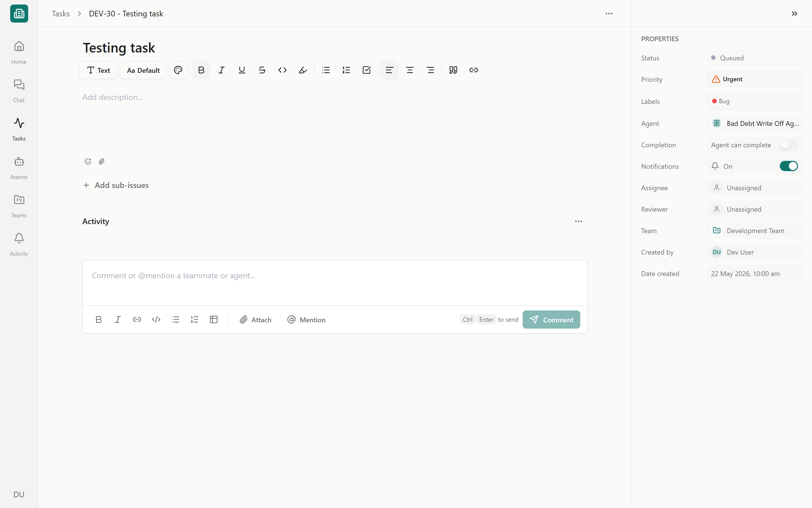Open Activity section more options
Viewport: 812px width, 508px height.
tap(578, 221)
